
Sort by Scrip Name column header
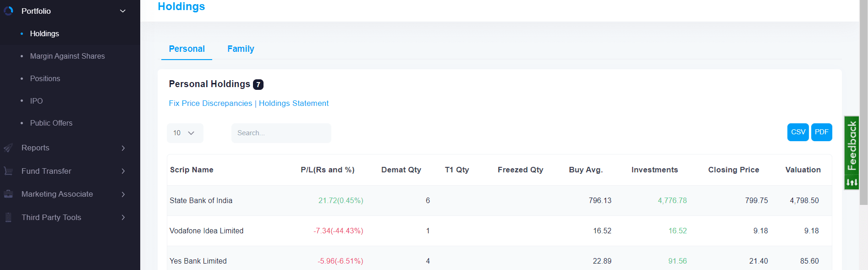point(192,170)
